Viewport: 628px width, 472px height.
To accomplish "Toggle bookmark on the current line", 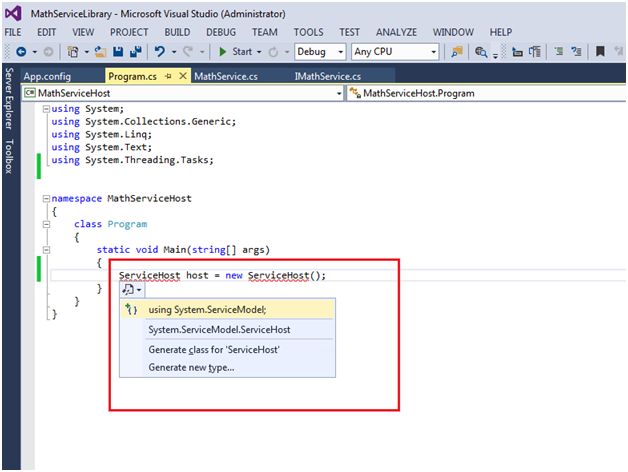I will [x=600, y=52].
